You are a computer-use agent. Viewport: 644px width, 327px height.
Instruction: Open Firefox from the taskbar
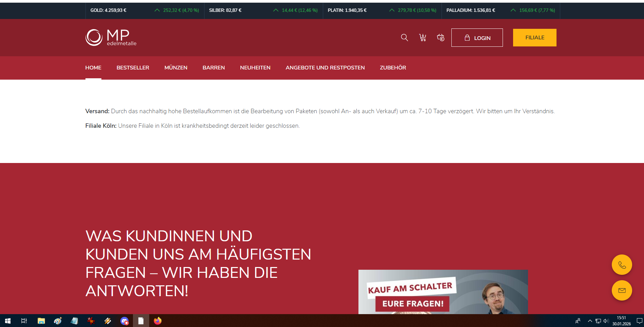point(157,321)
